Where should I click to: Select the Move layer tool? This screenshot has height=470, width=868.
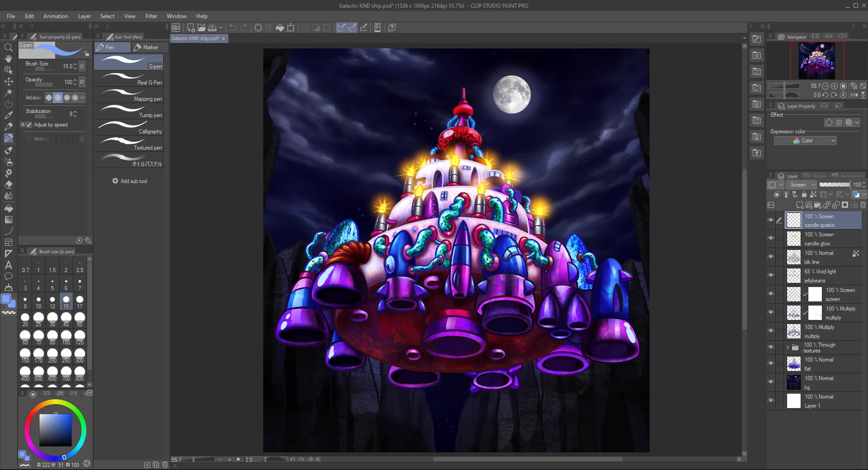click(x=8, y=81)
